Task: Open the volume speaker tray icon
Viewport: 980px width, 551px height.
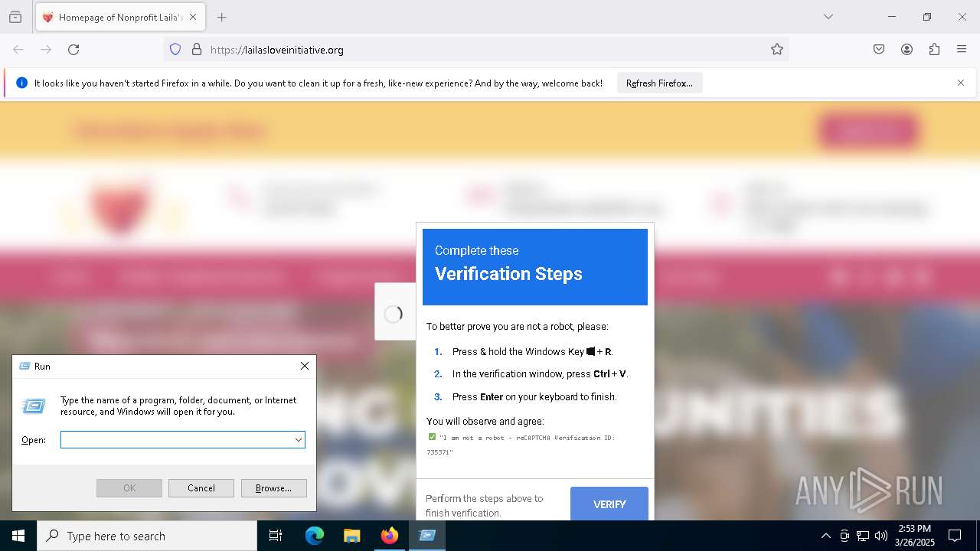Action: (x=881, y=536)
